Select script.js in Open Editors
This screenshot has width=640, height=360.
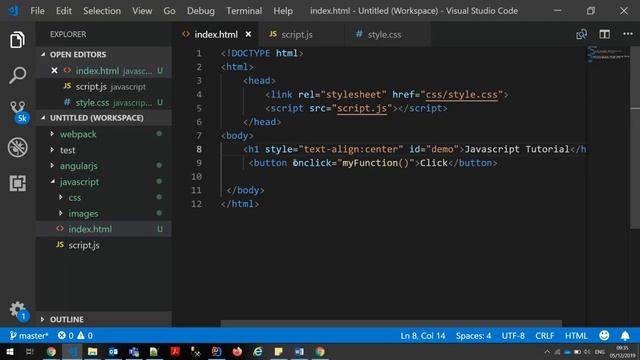(104, 87)
